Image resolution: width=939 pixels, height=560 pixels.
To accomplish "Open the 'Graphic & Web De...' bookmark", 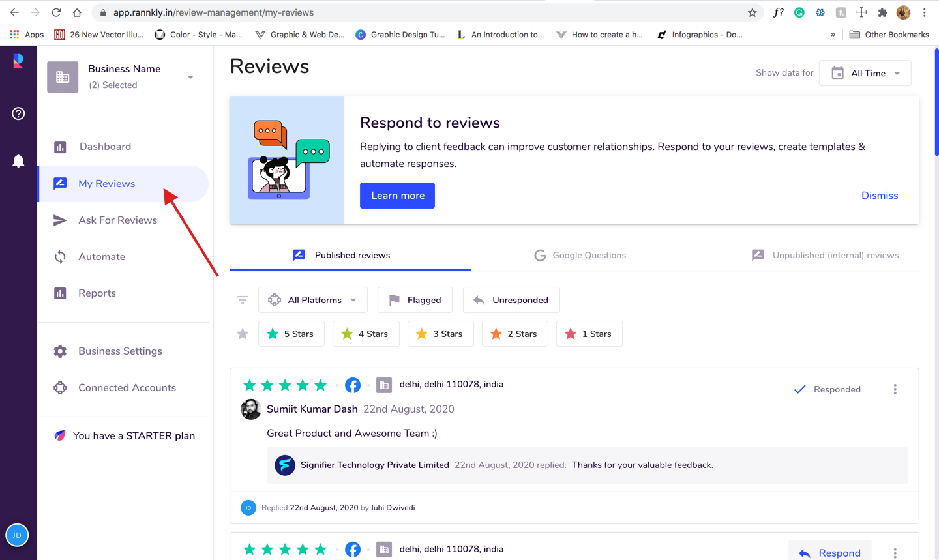I will (300, 35).
